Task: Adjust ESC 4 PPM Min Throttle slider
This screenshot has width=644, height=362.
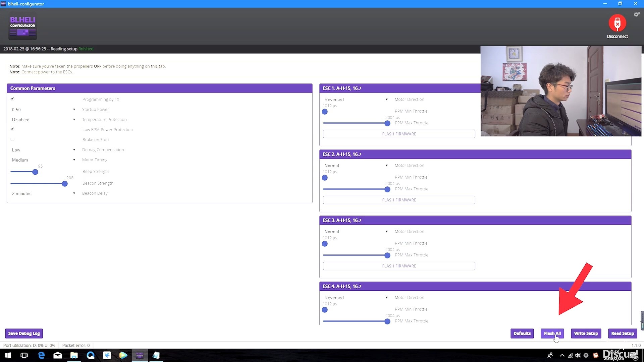Action: [x=325, y=310]
